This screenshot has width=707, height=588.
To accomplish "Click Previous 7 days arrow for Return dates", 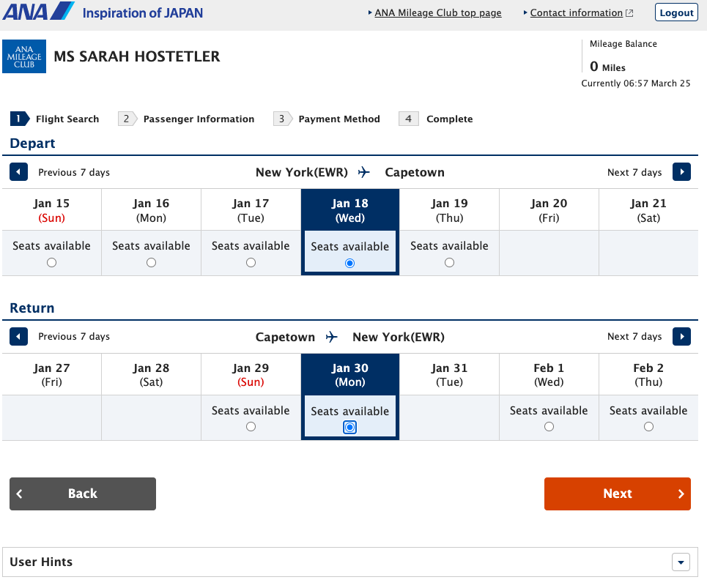I will tap(18, 336).
